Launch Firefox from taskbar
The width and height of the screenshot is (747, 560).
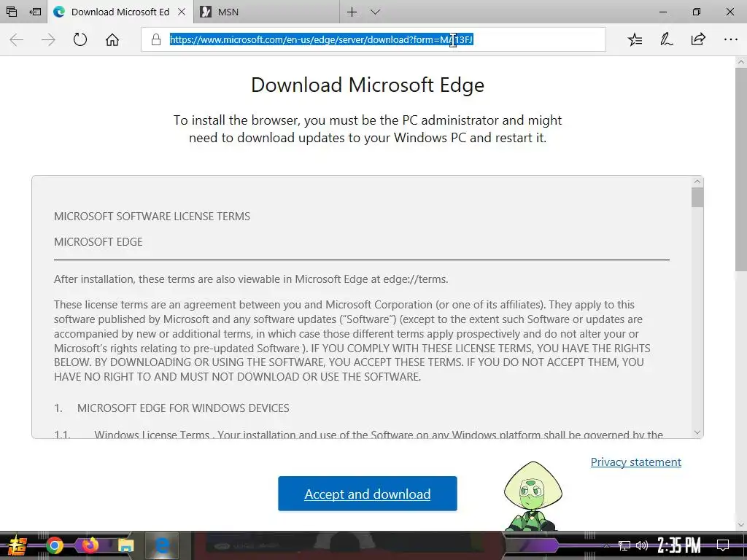tap(90, 545)
